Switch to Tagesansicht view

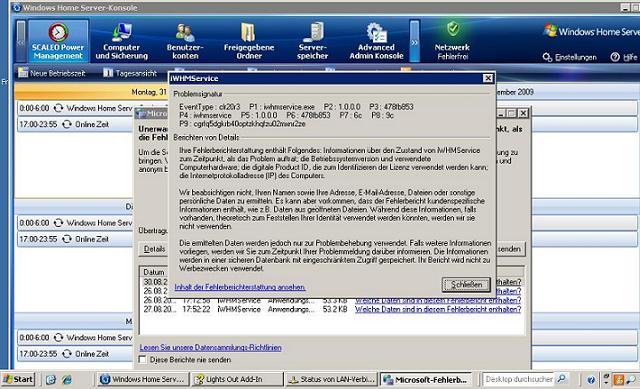130,73
